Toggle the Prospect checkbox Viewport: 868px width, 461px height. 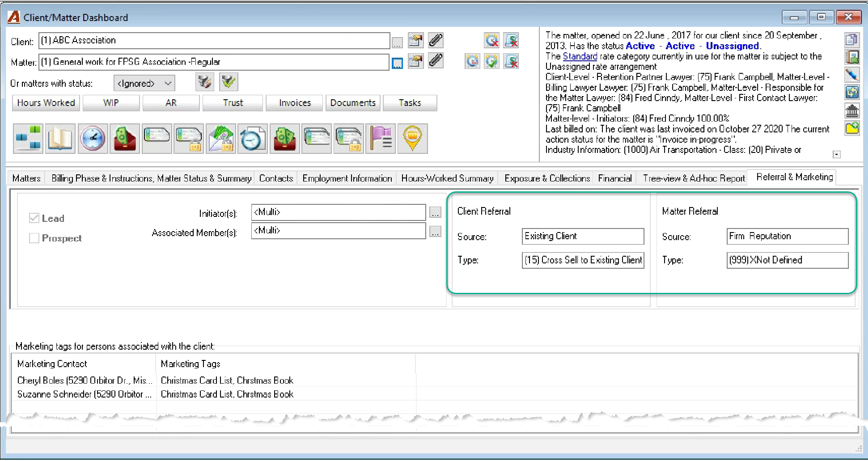34,238
